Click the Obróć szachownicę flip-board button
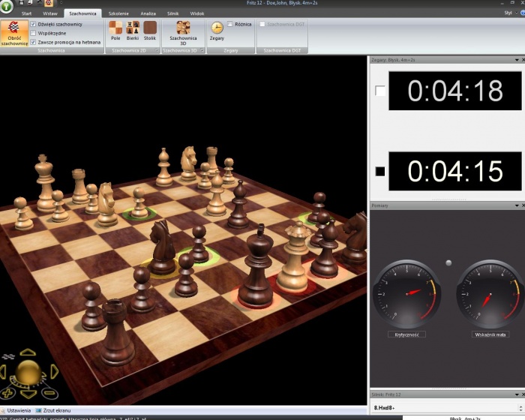Screen dimensions: 525x420 pos(14,34)
